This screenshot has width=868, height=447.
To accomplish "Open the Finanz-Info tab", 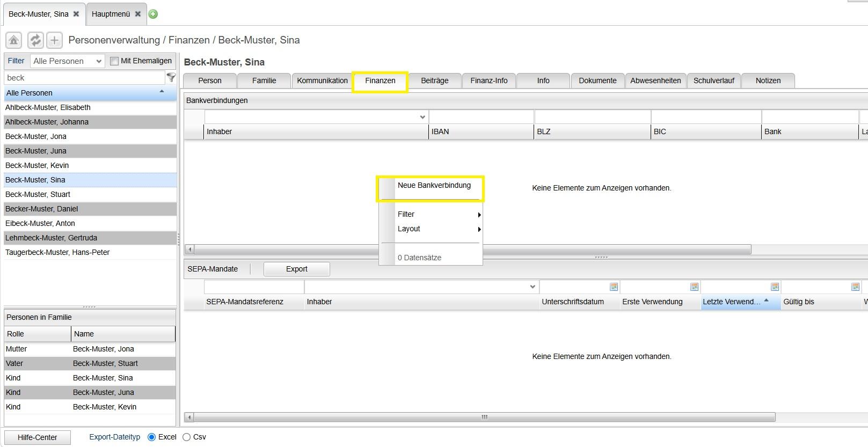I will coord(489,80).
